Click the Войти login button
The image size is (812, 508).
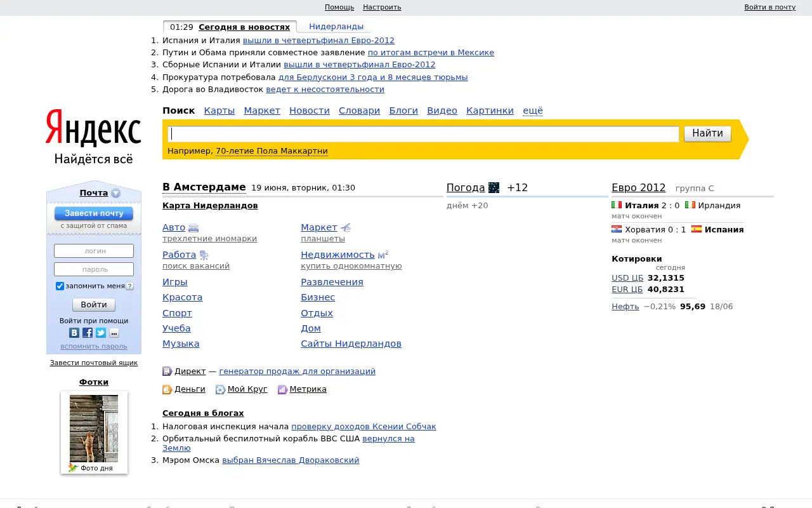pyautogui.click(x=94, y=305)
